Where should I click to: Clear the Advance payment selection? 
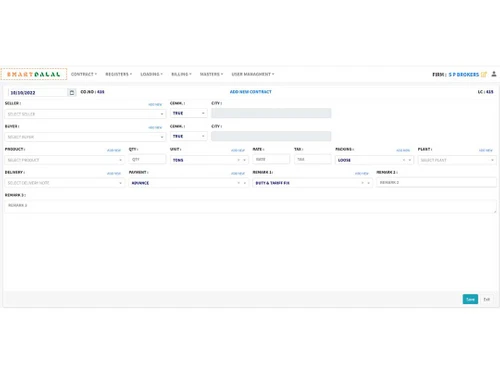click(x=238, y=183)
